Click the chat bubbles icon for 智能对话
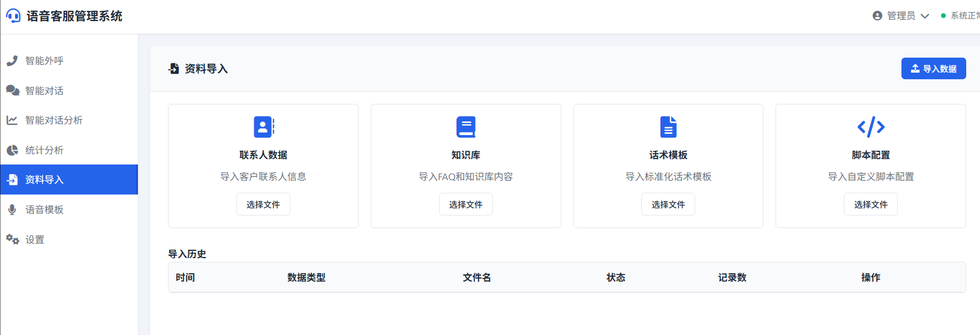 click(x=13, y=91)
